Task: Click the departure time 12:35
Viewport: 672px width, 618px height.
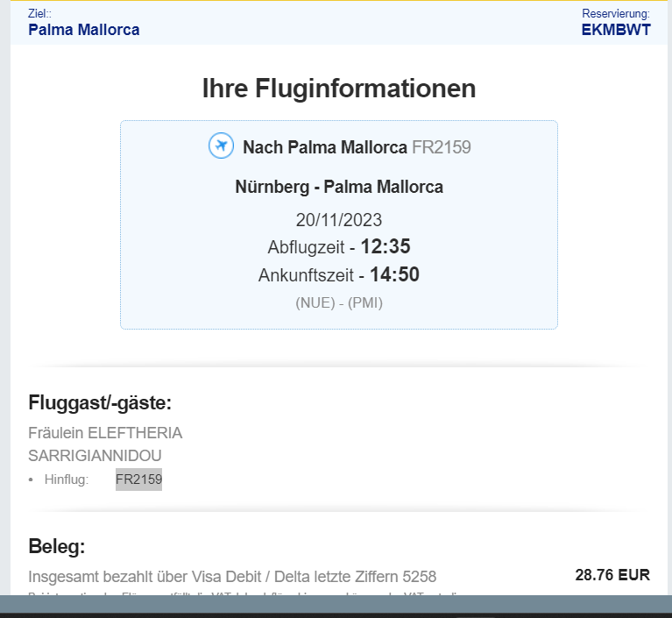Action: pyautogui.click(x=386, y=246)
